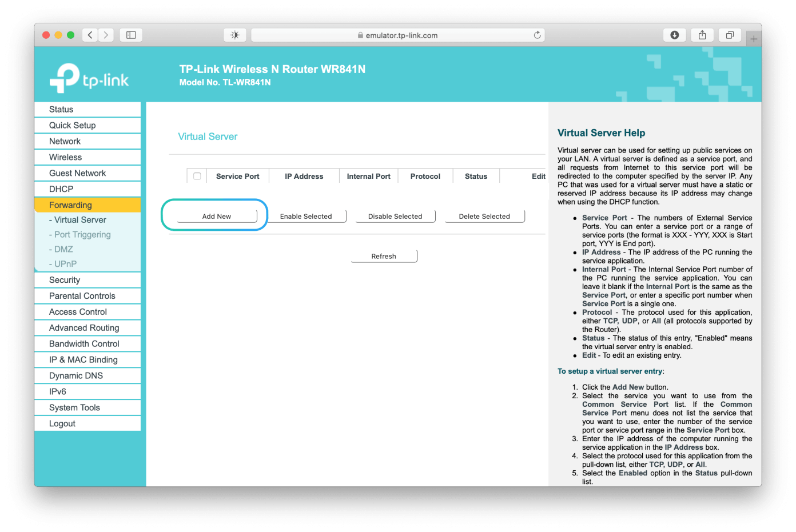The height and width of the screenshot is (532, 796).
Task: Reload the page with the refresh icon
Action: point(537,35)
